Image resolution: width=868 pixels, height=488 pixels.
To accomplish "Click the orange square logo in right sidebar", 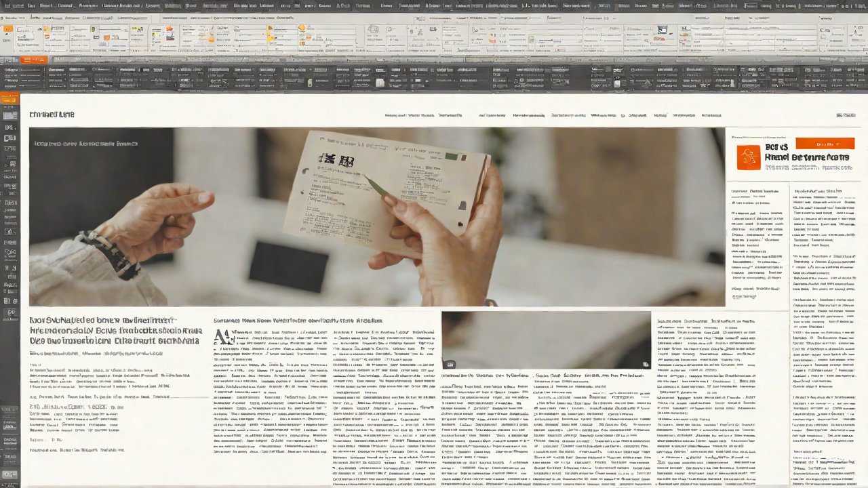I will click(x=748, y=157).
